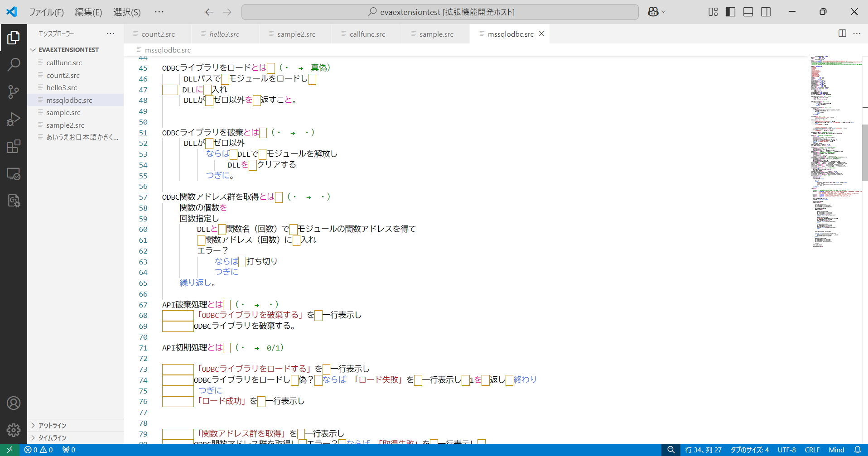Open the Source Control view
This screenshot has height=456, width=868.
pos(13,92)
